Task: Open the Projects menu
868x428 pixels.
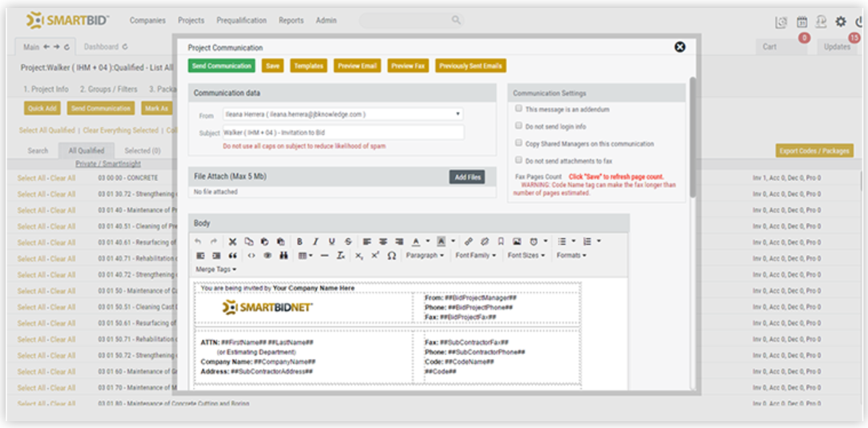Action: point(191,20)
